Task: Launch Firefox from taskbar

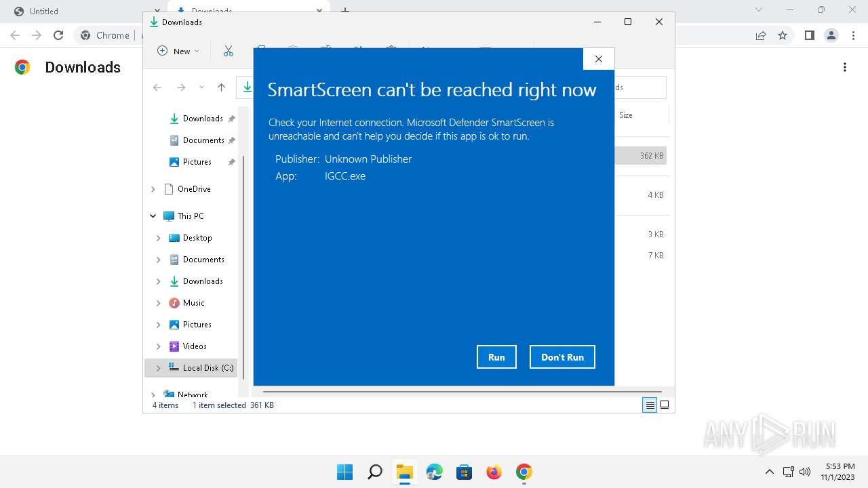Action: (494, 472)
